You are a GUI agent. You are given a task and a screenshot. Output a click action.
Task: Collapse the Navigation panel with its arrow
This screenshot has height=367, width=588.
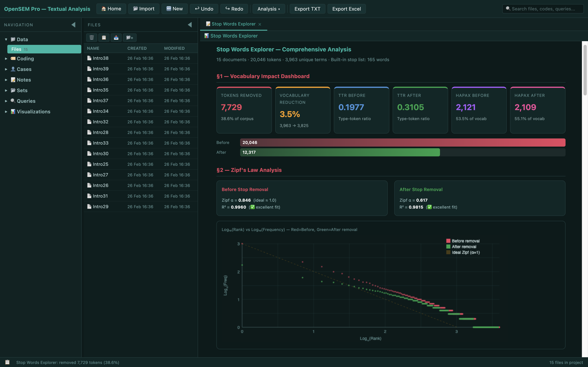coord(73,25)
